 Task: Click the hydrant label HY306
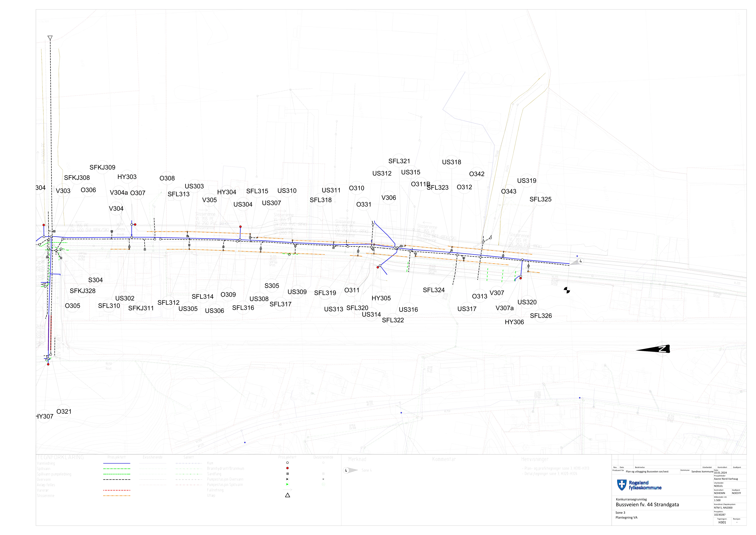tap(514, 322)
